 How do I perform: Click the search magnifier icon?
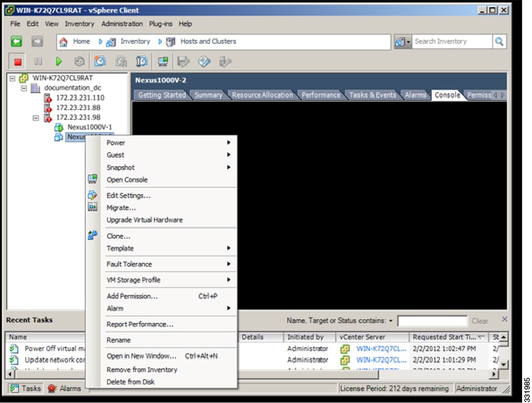point(499,41)
